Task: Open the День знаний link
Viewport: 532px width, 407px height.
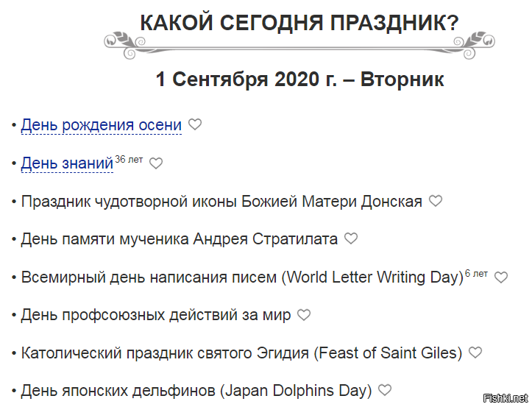Action: [x=67, y=163]
